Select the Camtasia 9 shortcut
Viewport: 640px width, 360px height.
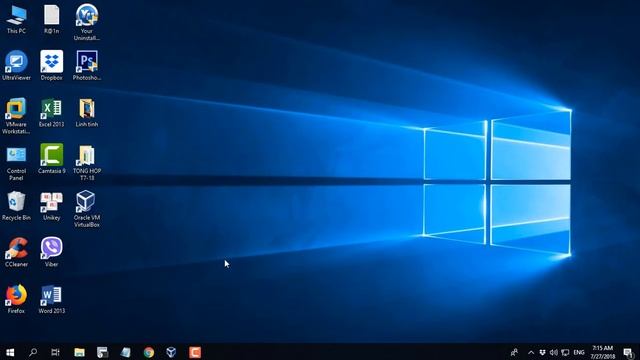[51, 159]
